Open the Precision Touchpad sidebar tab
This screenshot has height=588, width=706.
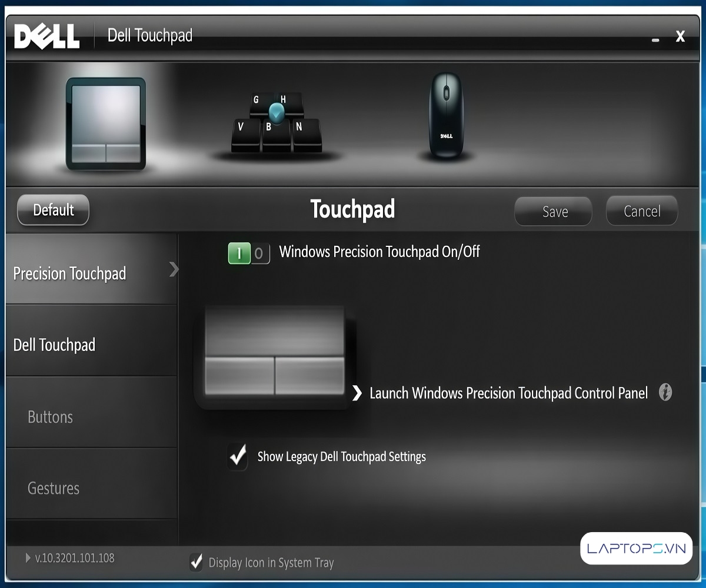coord(69,273)
